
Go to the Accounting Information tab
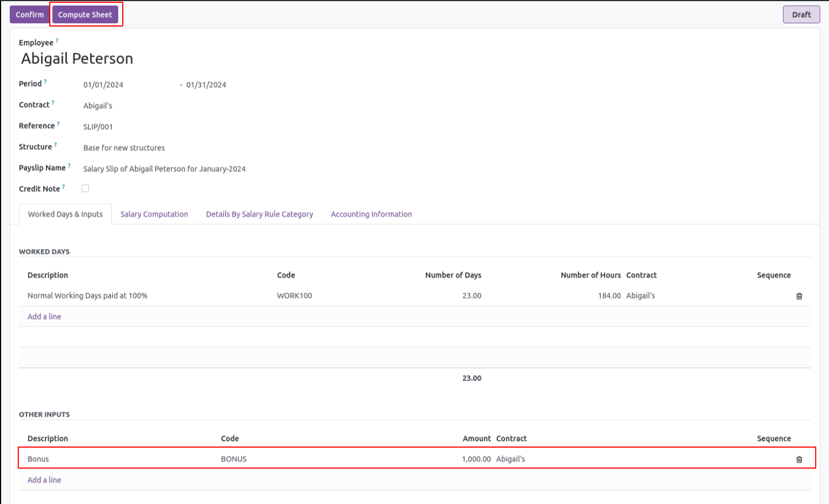coord(371,214)
